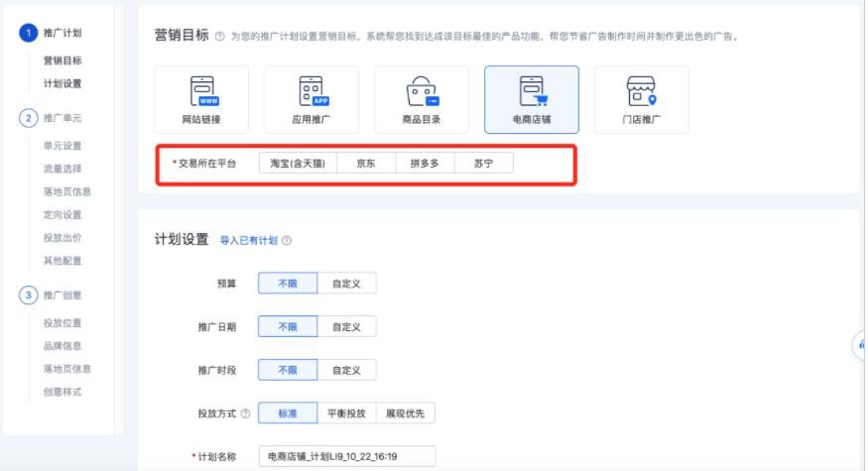Set 预算 to 自定义

(x=346, y=284)
